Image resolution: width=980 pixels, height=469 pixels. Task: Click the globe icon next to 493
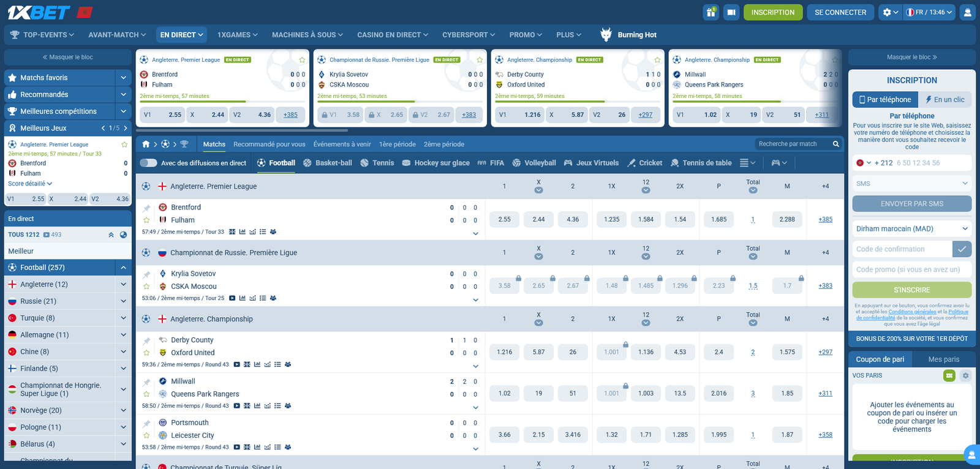(123, 234)
